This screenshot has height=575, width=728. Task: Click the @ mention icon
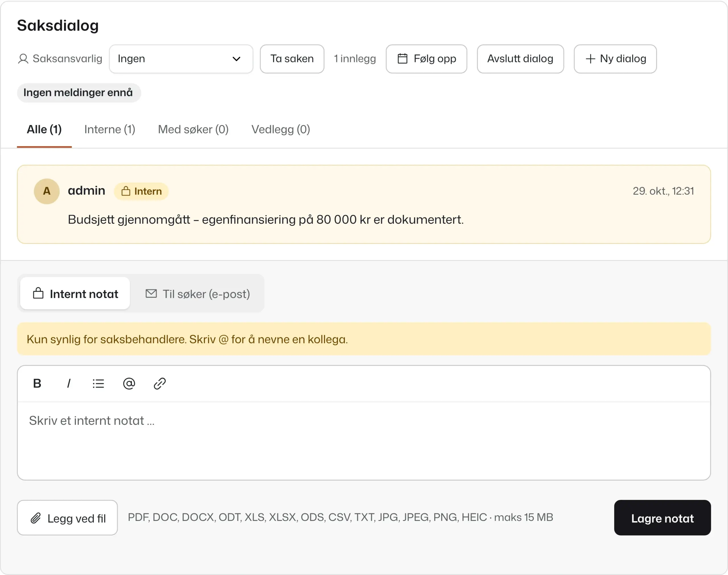129,384
